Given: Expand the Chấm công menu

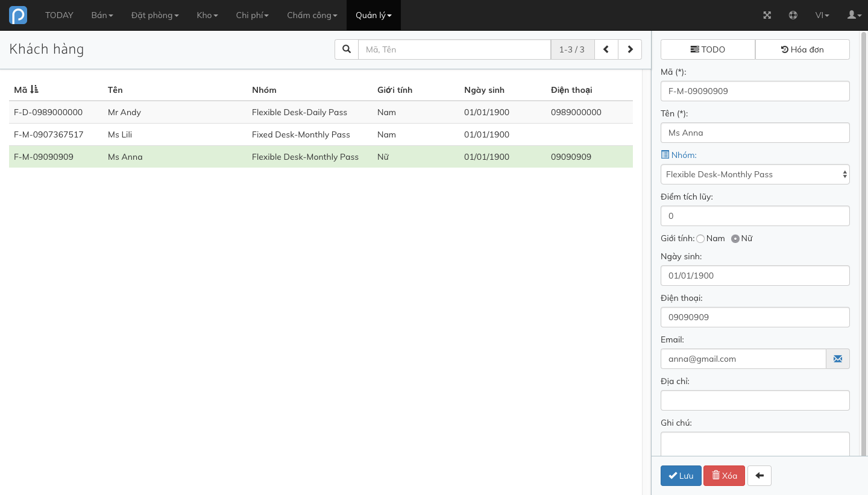Looking at the screenshot, I should coord(312,15).
